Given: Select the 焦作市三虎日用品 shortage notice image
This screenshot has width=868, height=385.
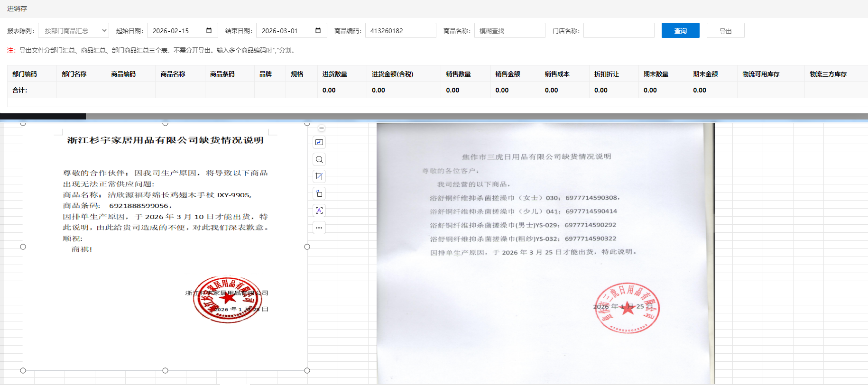Looking at the screenshot, I should 545,251.
